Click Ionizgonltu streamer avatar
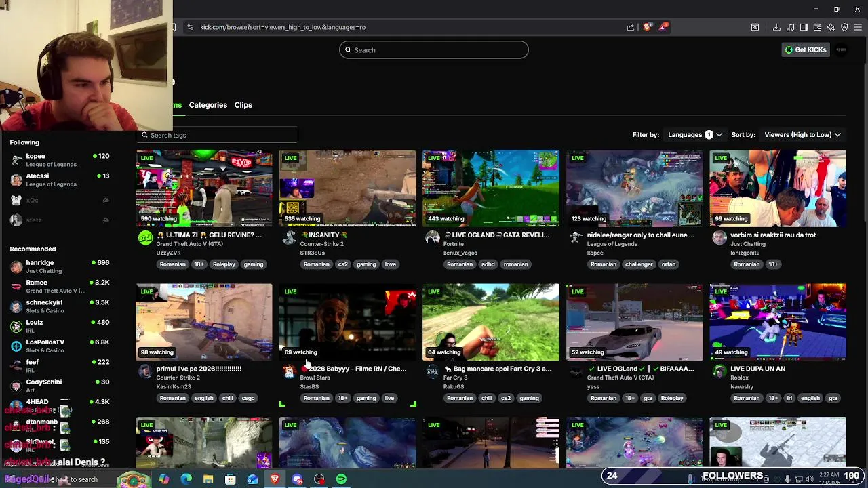Screen dimensions: 868x488 (719, 237)
